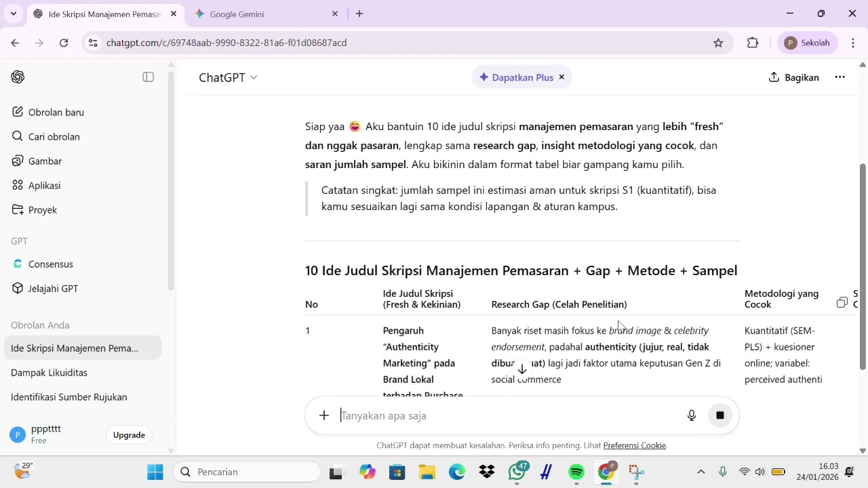Close the Ide Skripsi Manajemen tab
This screenshot has height=488, width=868.
[x=174, y=14]
